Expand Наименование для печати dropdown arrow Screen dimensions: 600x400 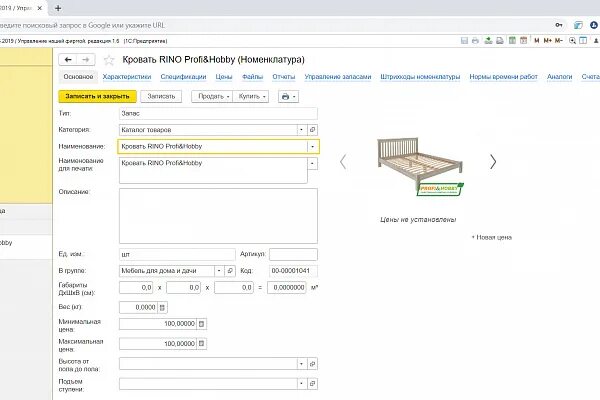[x=313, y=163]
